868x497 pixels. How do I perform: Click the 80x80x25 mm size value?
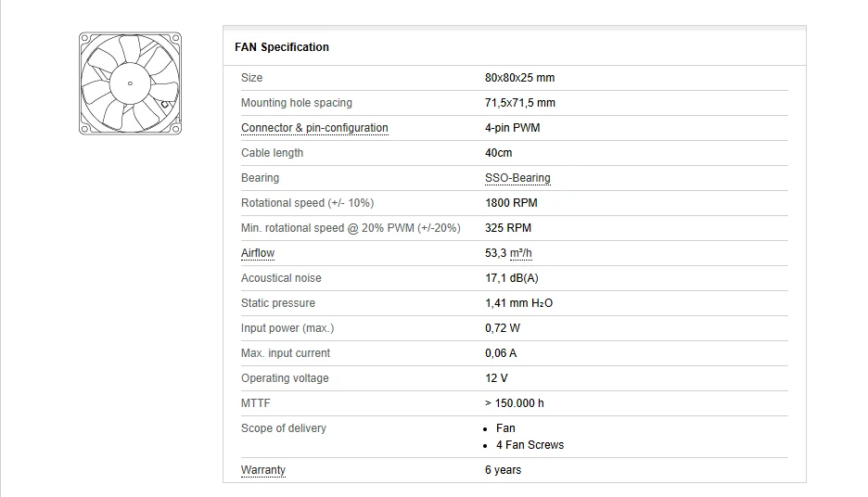[x=519, y=78]
